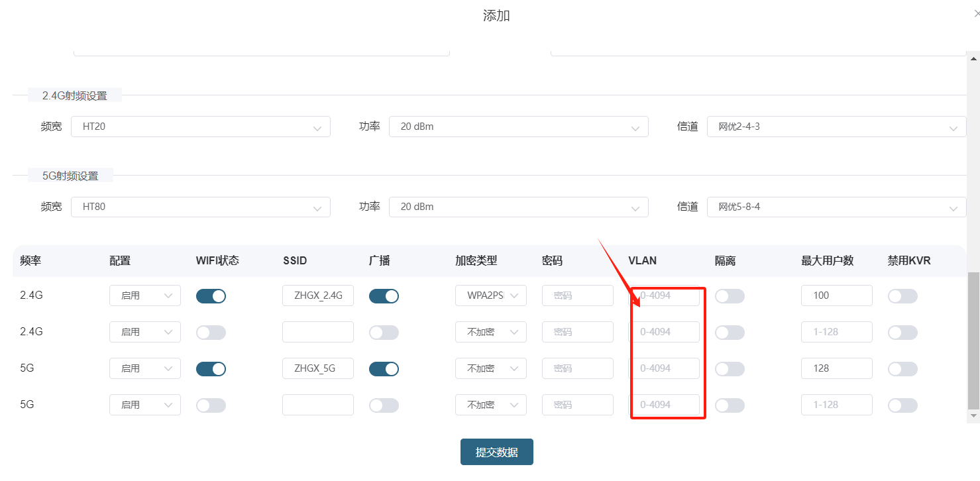Open 2.4G 频宽 HT20 dropdown
980x481 pixels.
point(200,127)
